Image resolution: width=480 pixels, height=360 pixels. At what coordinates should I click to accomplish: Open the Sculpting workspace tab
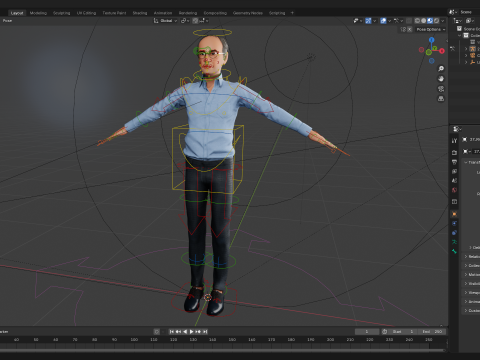click(62, 13)
